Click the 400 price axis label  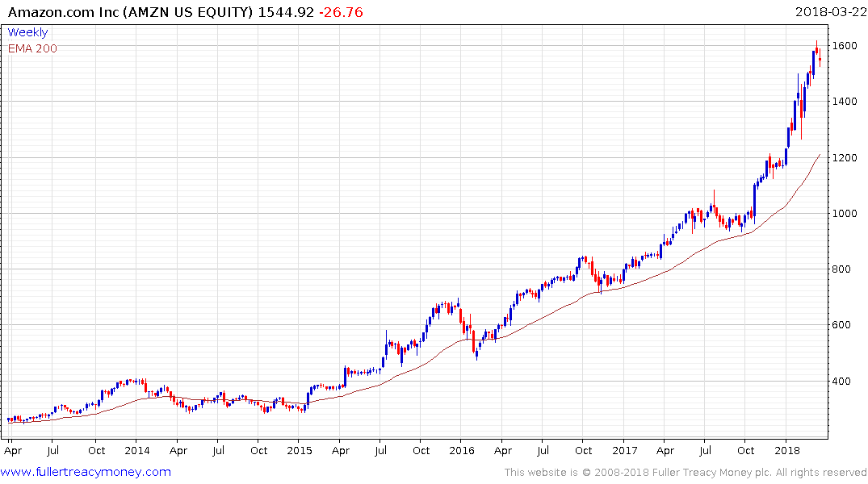click(841, 381)
